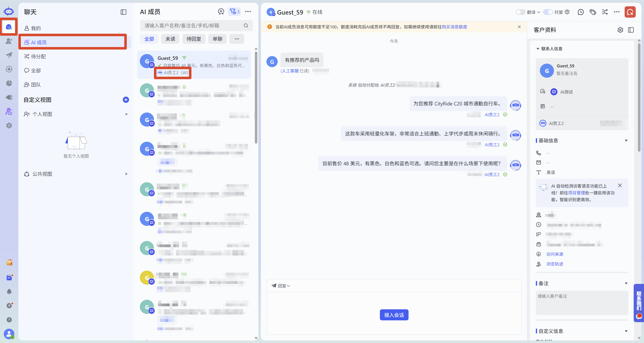Open the filter icon showing 3

(234, 12)
